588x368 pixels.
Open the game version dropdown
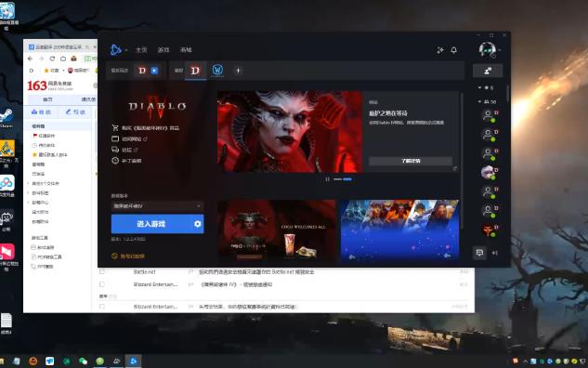(157, 206)
